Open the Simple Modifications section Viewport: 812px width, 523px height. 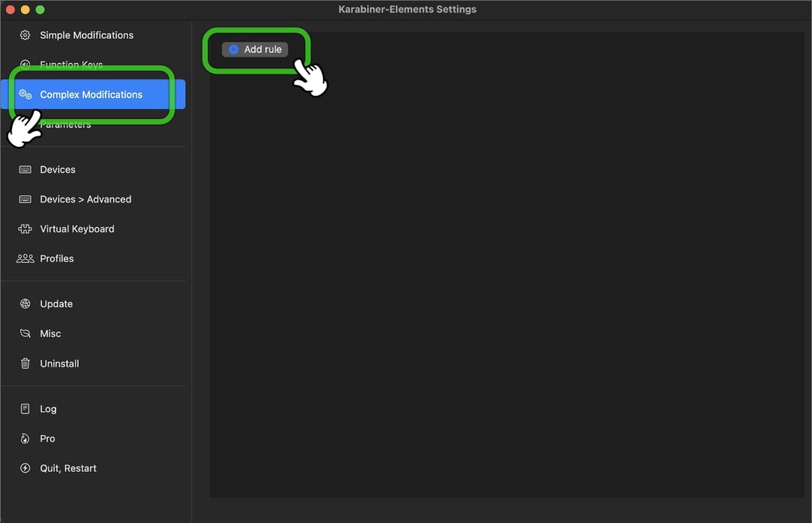click(93, 35)
